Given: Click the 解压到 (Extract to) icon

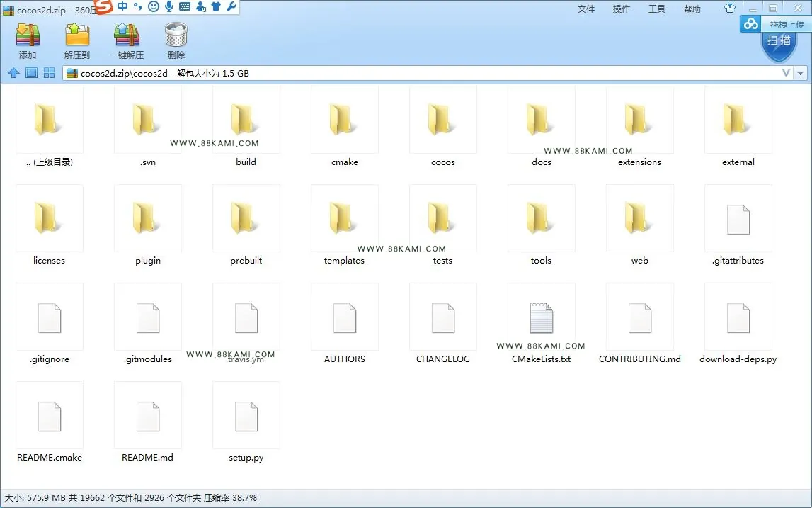Looking at the screenshot, I should pyautogui.click(x=77, y=35).
